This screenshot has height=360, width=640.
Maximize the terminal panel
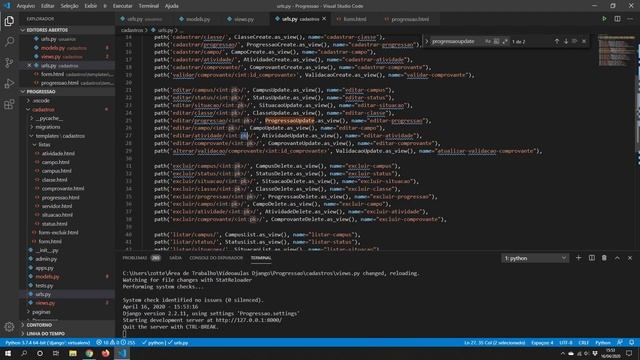(x=617, y=258)
